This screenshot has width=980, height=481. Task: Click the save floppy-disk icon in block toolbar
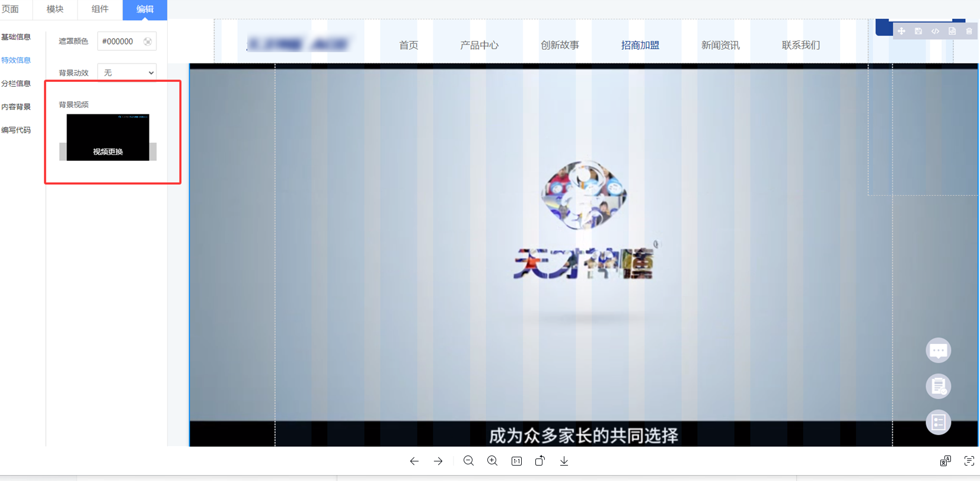click(918, 31)
